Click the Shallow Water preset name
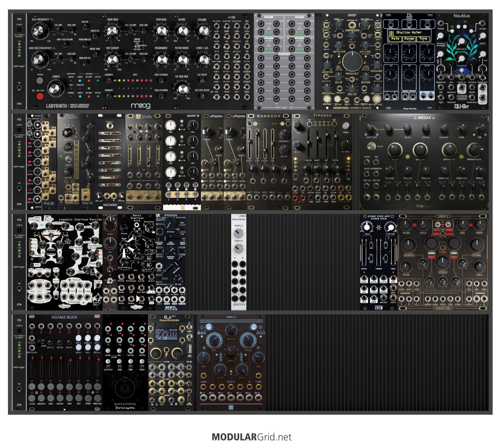 pos(409,33)
